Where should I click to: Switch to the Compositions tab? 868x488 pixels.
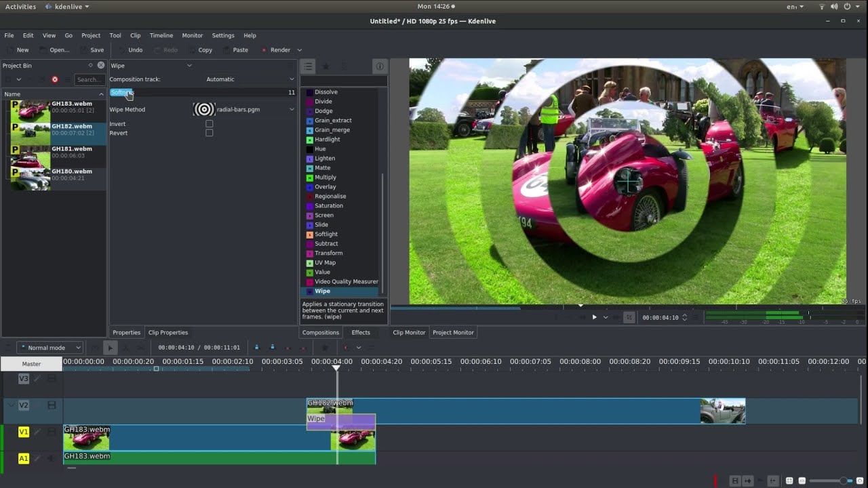(321, 333)
